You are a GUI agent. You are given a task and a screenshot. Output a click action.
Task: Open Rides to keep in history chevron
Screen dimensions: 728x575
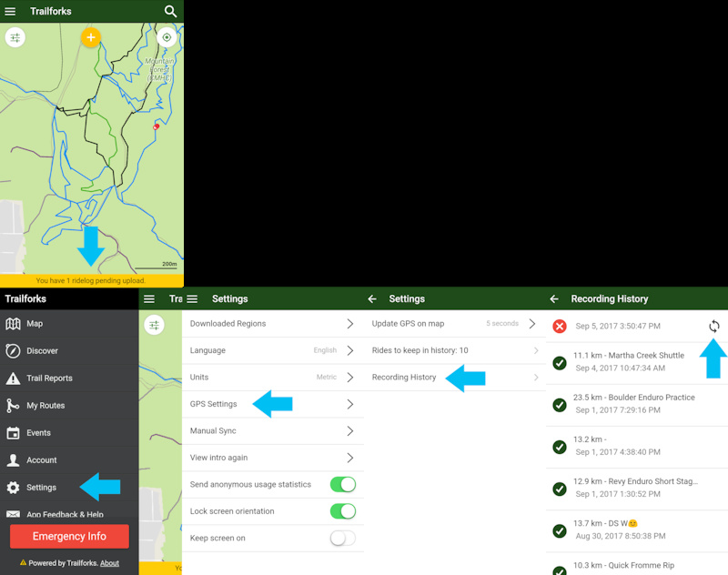click(x=536, y=350)
